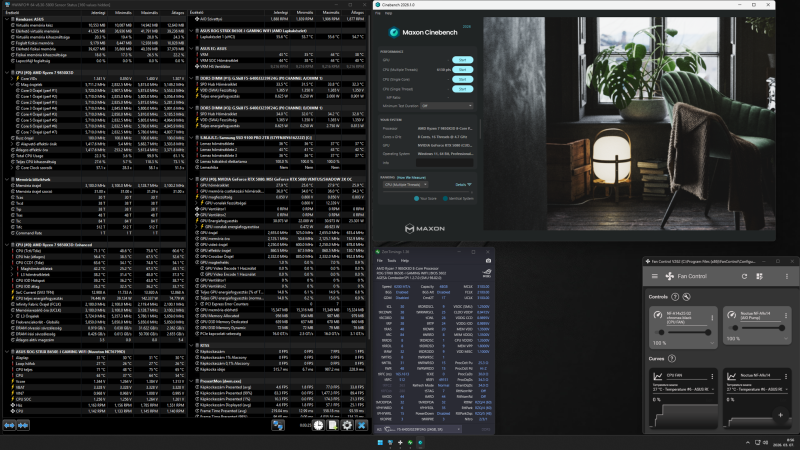Collapse the GPU [#0] NVIDIA GeForce RTX 5080 section
Viewport: 800px width, 450px height.
tap(191, 180)
